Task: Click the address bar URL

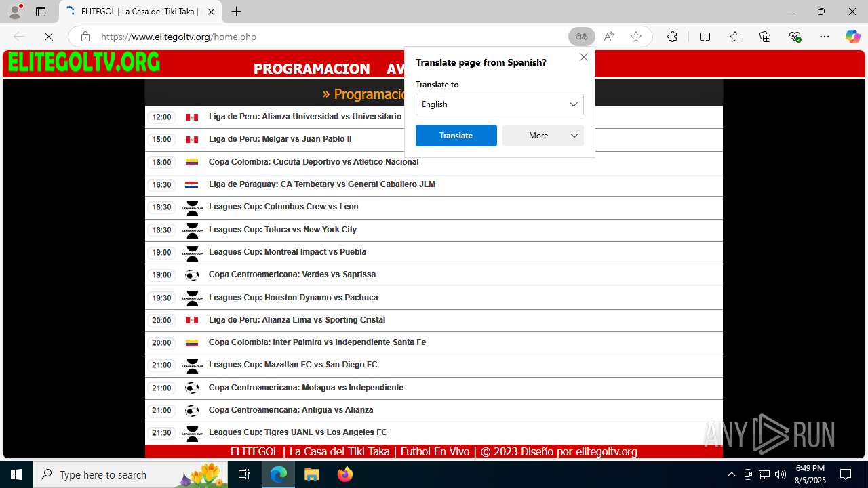Action: [179, 37]
